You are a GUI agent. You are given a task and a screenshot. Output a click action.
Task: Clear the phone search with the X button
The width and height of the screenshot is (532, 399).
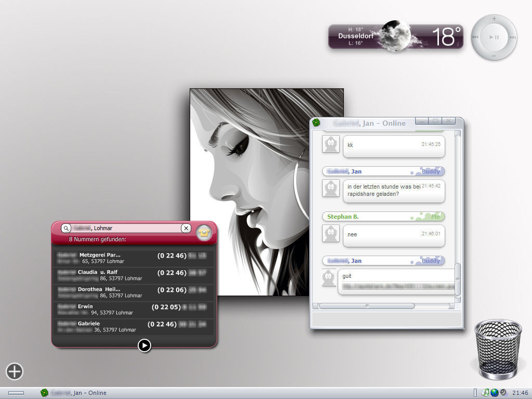186,228
